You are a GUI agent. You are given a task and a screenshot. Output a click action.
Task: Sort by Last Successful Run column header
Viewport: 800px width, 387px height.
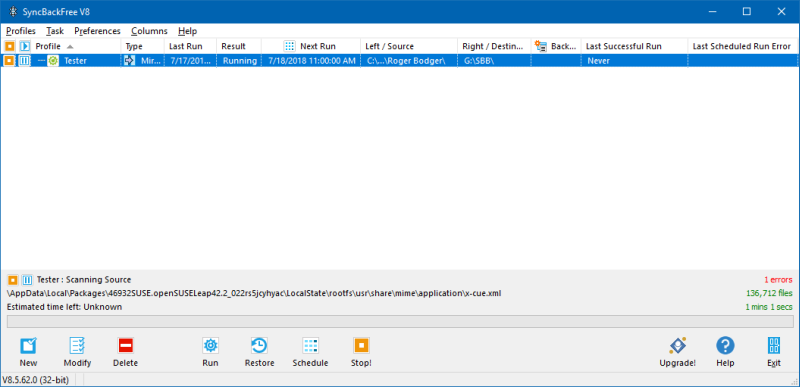pos(623,46)
